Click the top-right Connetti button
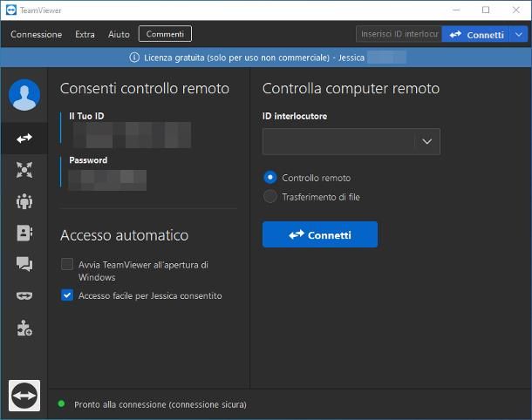 (475, 34)
